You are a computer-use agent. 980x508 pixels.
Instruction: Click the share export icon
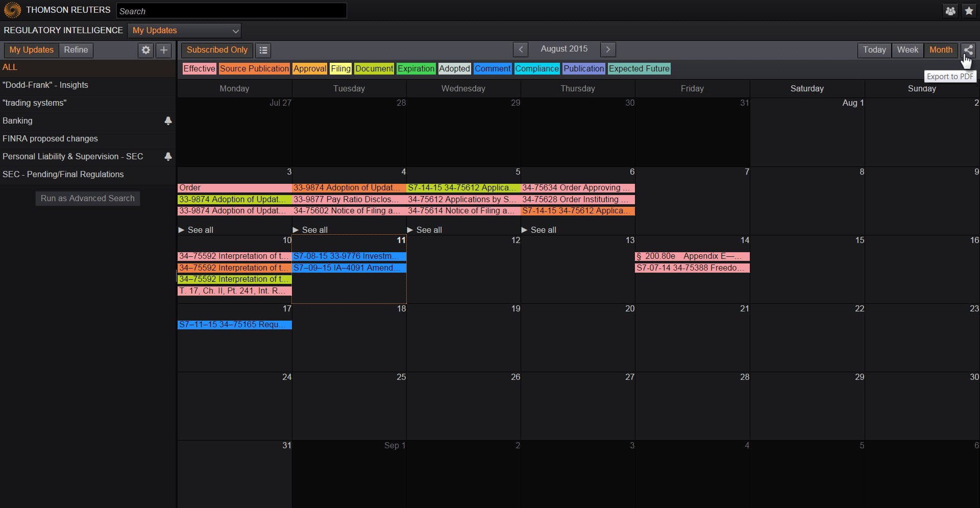[x=968, y=50]
